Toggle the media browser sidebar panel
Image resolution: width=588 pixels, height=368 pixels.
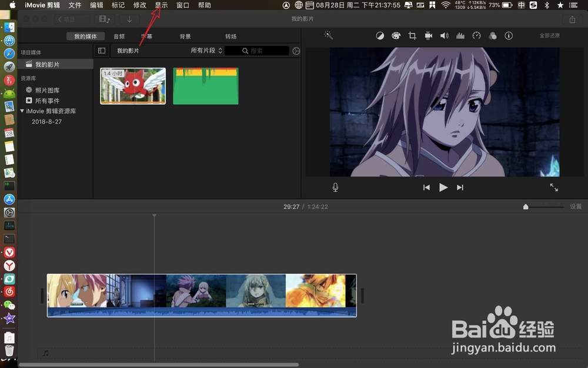(x=101, y=51)
